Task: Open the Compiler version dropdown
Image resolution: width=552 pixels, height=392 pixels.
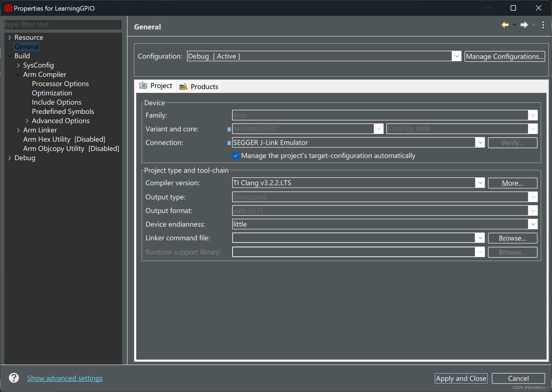Action: pos(480,183)
